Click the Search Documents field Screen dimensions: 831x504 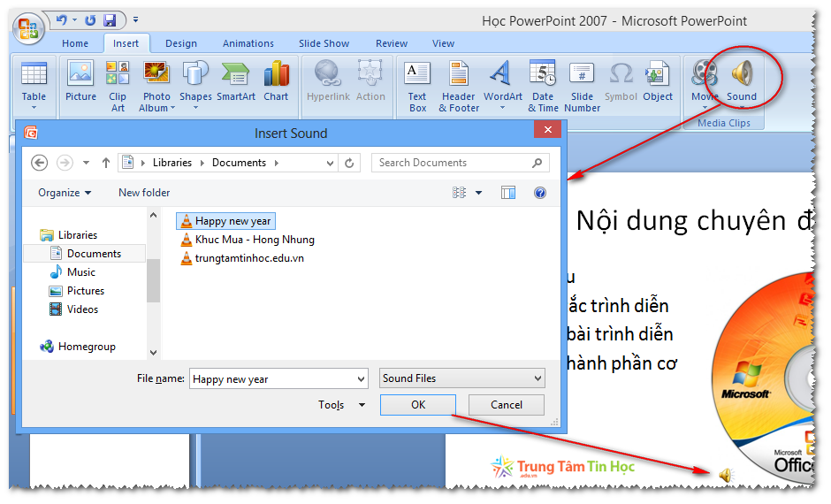coord(461,163)
